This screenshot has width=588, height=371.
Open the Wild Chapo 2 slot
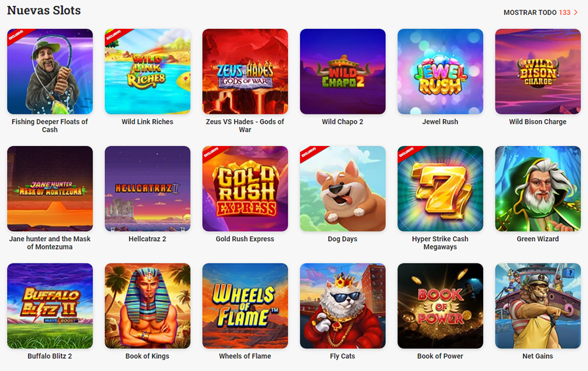343,71
